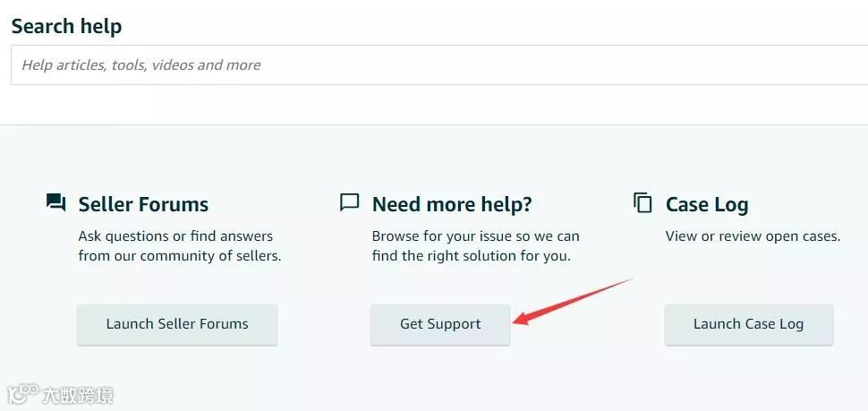
Task: Click "Ask questions or find answers" text
Action: [x=175, y=236]
